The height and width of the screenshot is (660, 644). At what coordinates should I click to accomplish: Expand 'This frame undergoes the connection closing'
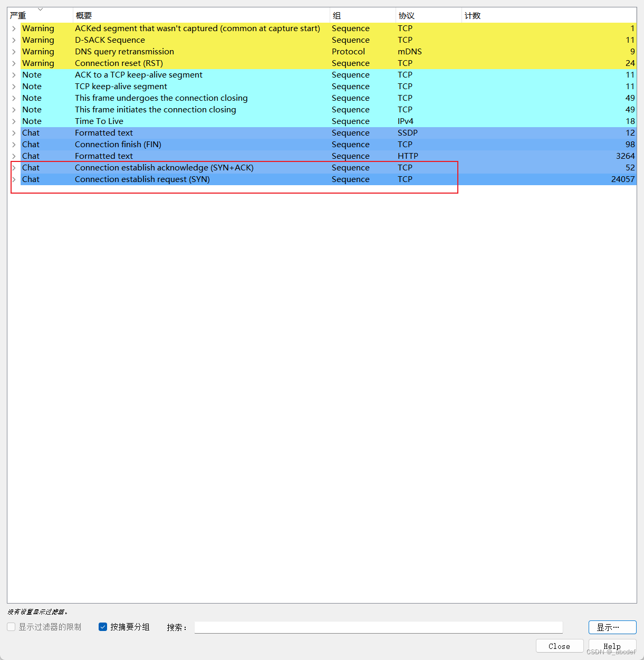pos(14,98)
